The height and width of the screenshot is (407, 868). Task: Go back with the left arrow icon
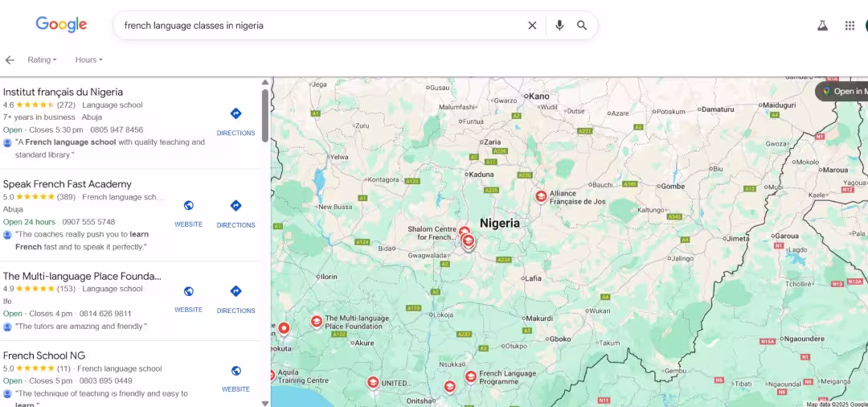coord(10,60)
